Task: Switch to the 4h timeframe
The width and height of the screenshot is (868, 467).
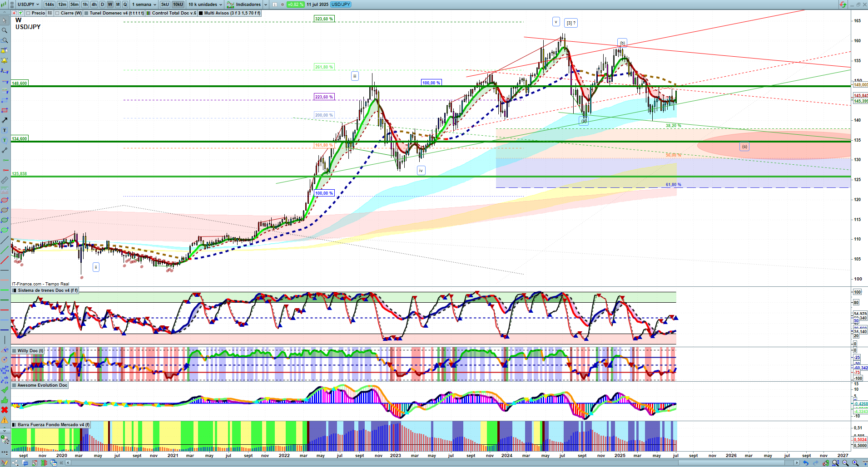Action: [94, 5]
